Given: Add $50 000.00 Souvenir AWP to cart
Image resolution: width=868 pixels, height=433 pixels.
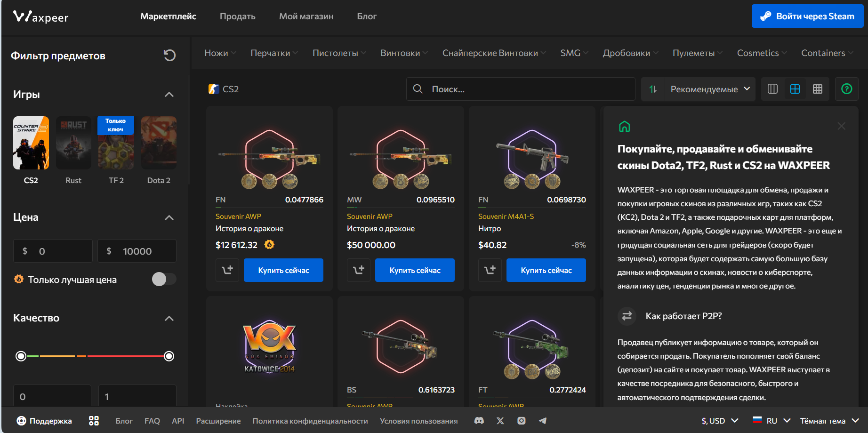Looking at the screenshot, I should click(x=359, y=270).
